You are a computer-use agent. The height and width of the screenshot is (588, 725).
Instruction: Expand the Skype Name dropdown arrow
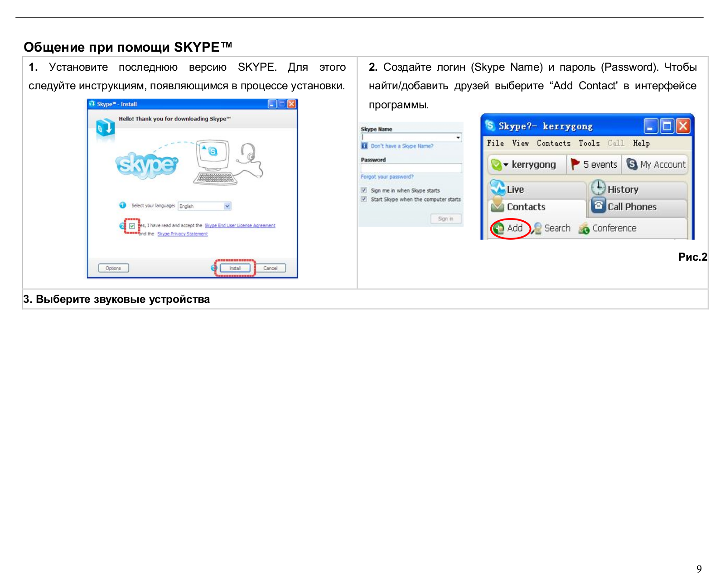coord(458,137)
